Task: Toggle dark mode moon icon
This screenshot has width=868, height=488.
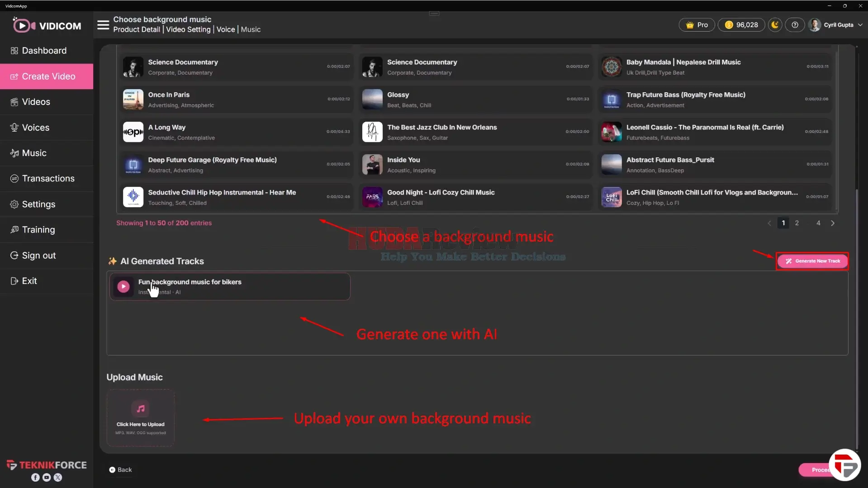Action: [x=775, y=25]
